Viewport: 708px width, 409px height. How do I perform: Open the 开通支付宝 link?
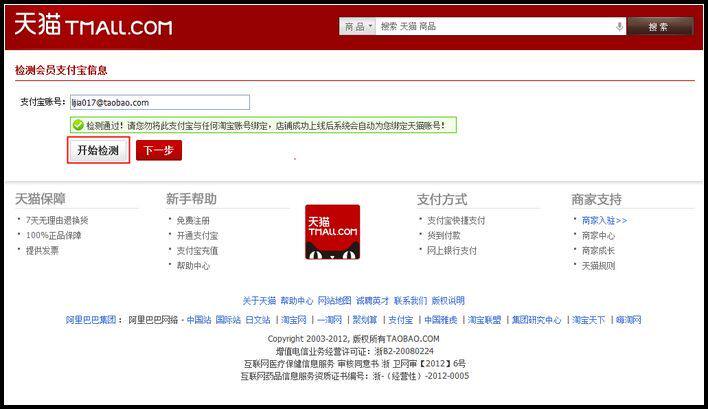pos(197,235)
